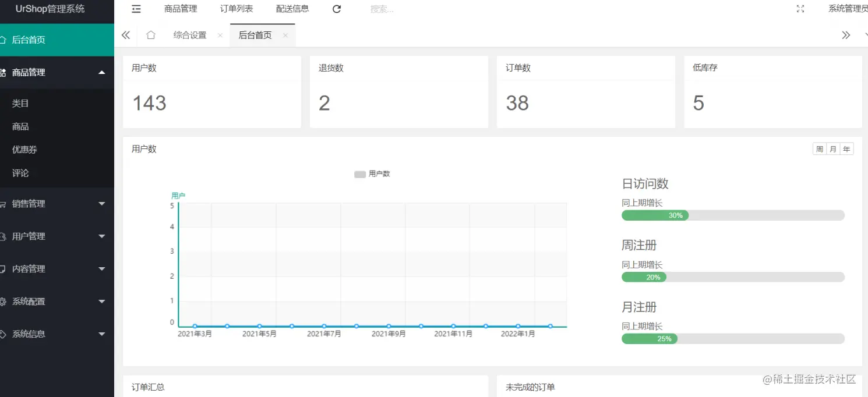Click the 日访问数 heading
Screen dimensions: 868x397
[x=645, y=183]
